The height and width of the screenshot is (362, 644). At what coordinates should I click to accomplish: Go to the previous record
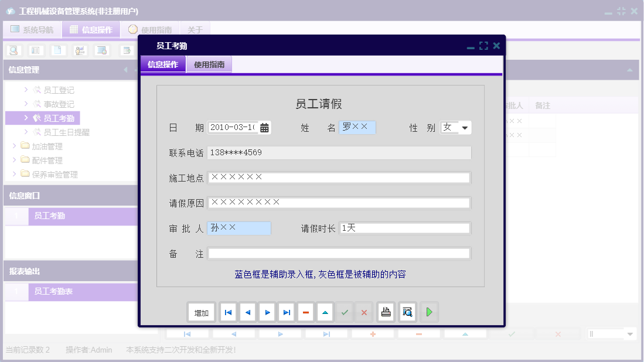pyautogui.click(x=247, y=312)
